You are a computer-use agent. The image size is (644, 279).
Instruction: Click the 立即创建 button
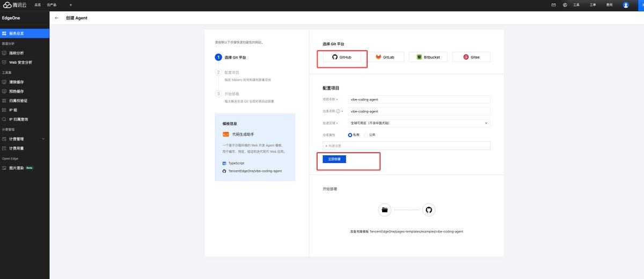(x=334, y=159)
